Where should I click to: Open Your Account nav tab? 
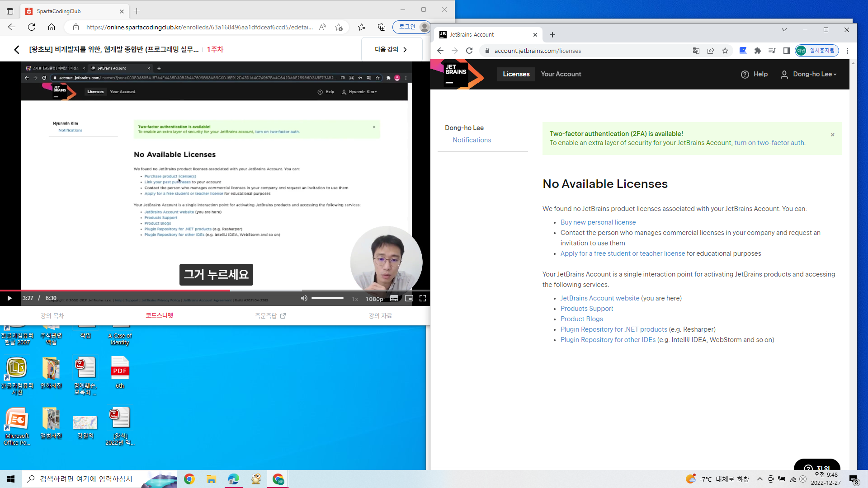[x=561, y=74]
